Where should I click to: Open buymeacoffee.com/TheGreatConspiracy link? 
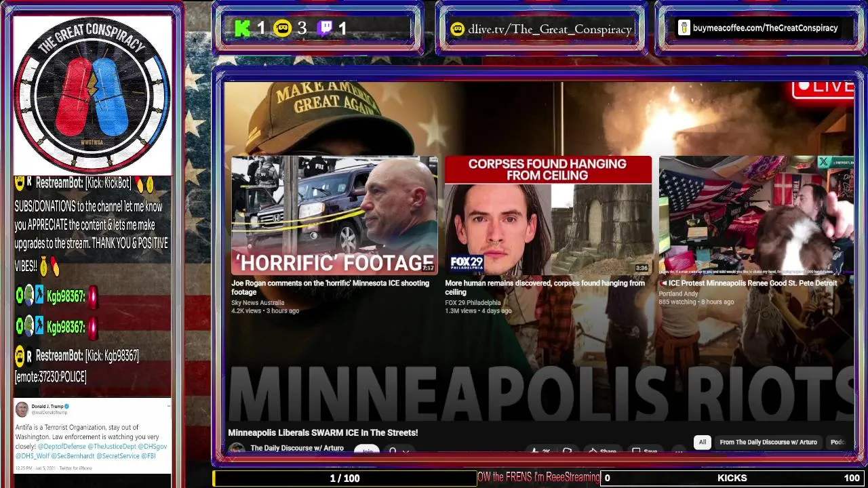point(765,28)
